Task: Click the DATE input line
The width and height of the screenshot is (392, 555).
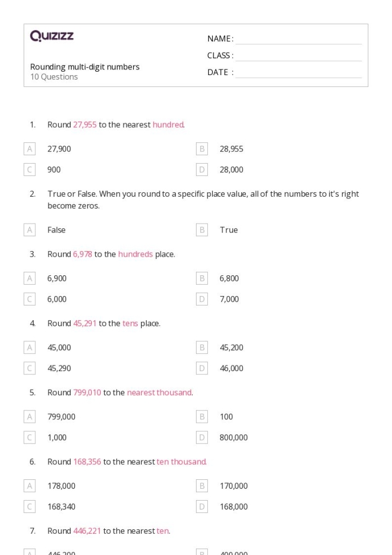Action: [x=298, y=72]
